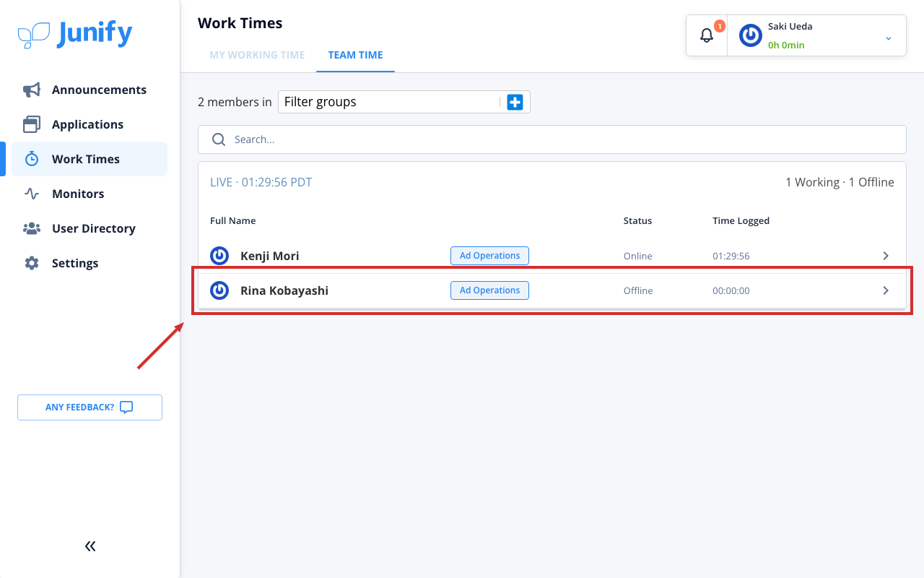
Task: Click the search magnifier icon
Action: 219,139
